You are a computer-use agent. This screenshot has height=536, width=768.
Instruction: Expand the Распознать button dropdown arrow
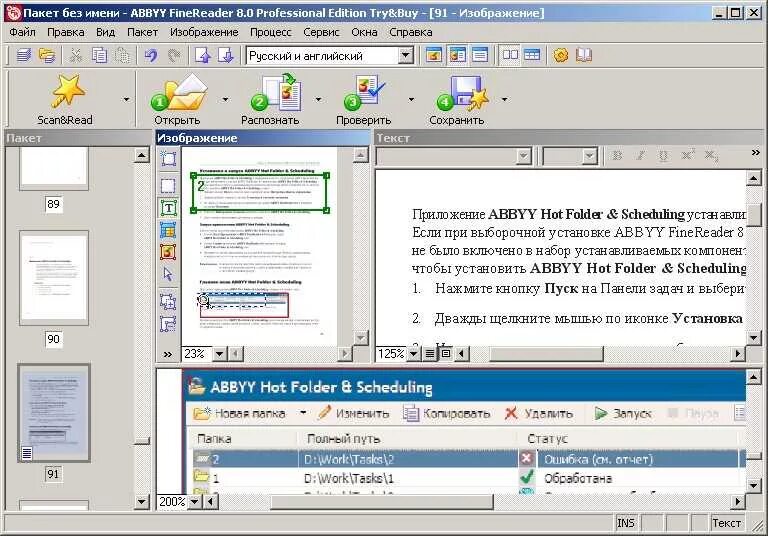[x=318, y=99]
